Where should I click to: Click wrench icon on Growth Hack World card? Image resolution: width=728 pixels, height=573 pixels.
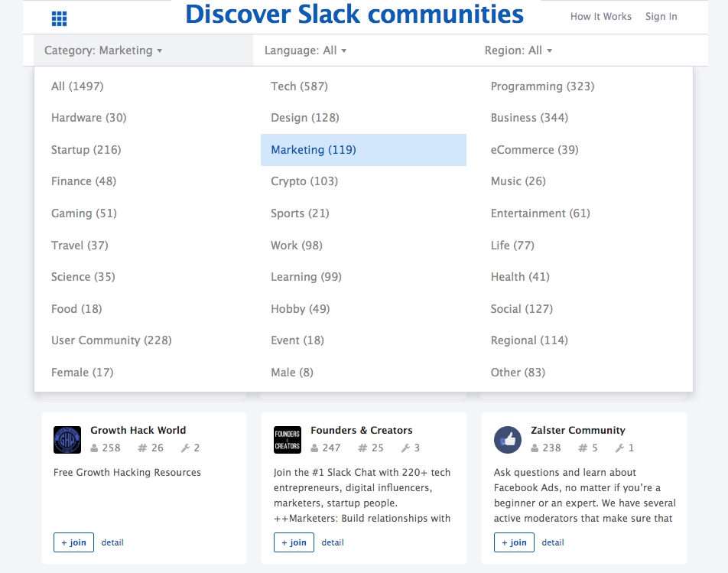pos(185,448)
